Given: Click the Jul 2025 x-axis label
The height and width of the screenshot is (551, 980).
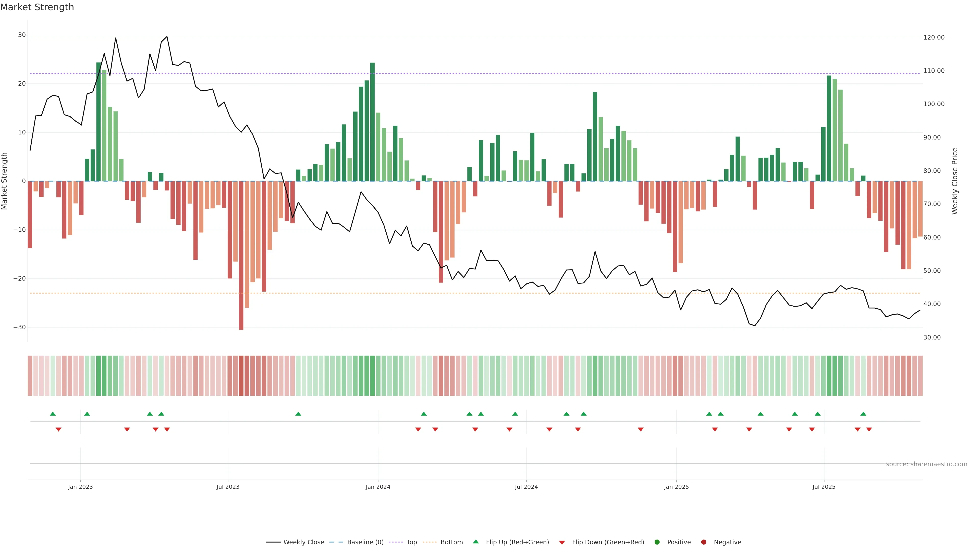Looking at the screenshot, I should pyautogui.click(x=824, y=487).
